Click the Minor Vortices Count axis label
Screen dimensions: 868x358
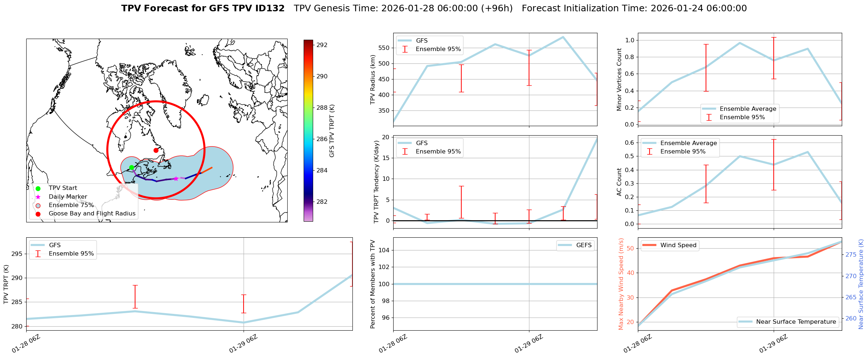[x=619, y=79]
